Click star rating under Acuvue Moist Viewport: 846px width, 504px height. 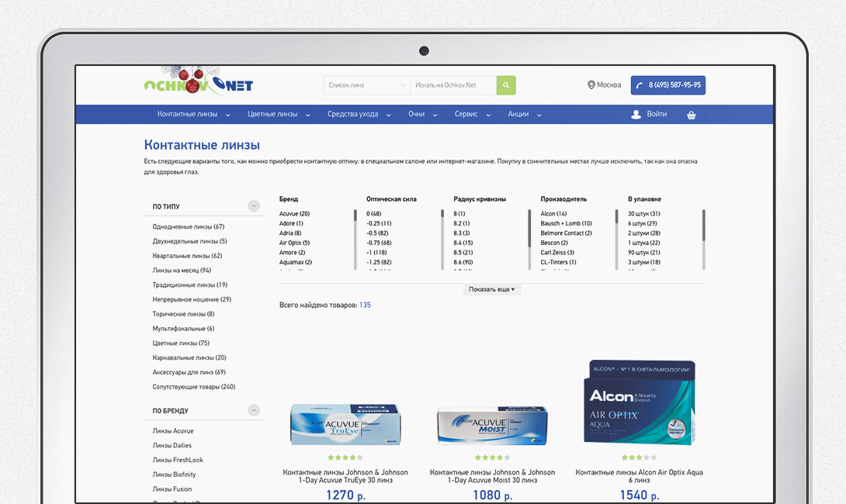pos(492,457)
